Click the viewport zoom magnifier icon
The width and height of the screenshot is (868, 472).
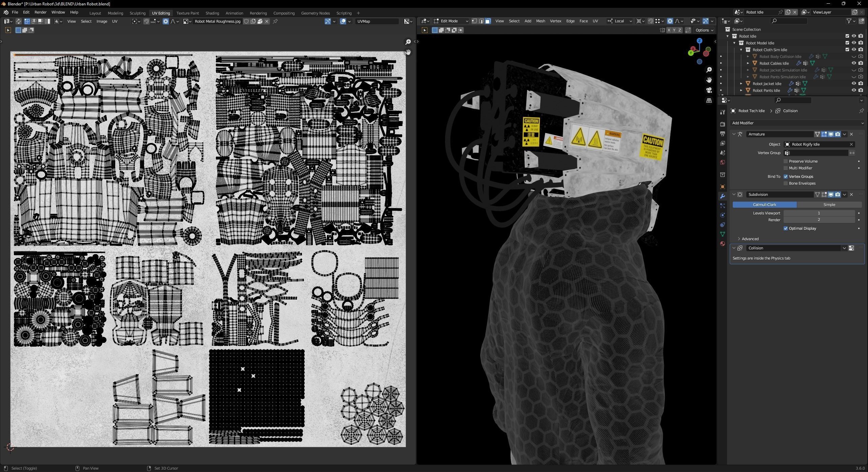coord(709,70)
